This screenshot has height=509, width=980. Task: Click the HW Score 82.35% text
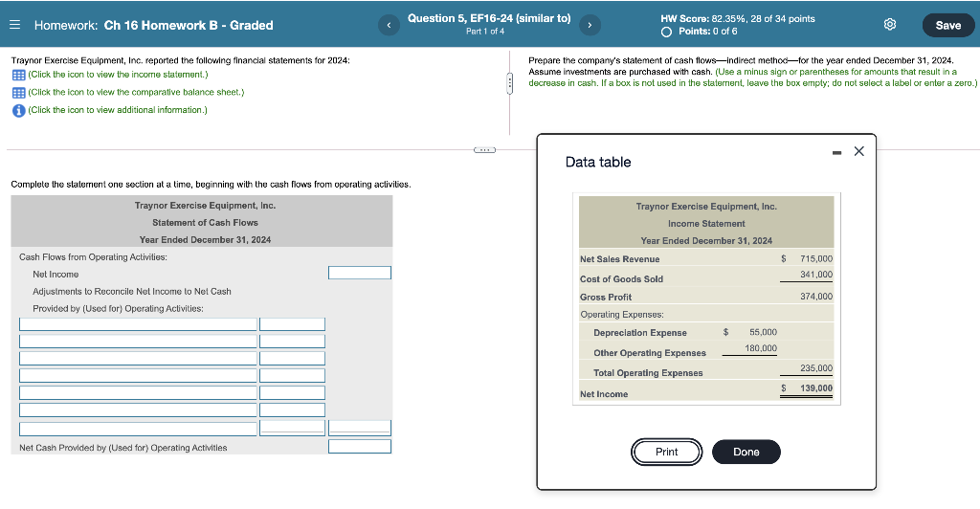click(738, 19)
